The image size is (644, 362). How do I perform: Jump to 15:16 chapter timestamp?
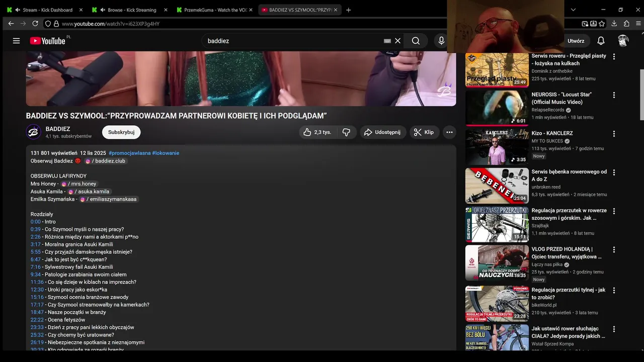click(x=37, y=297)
